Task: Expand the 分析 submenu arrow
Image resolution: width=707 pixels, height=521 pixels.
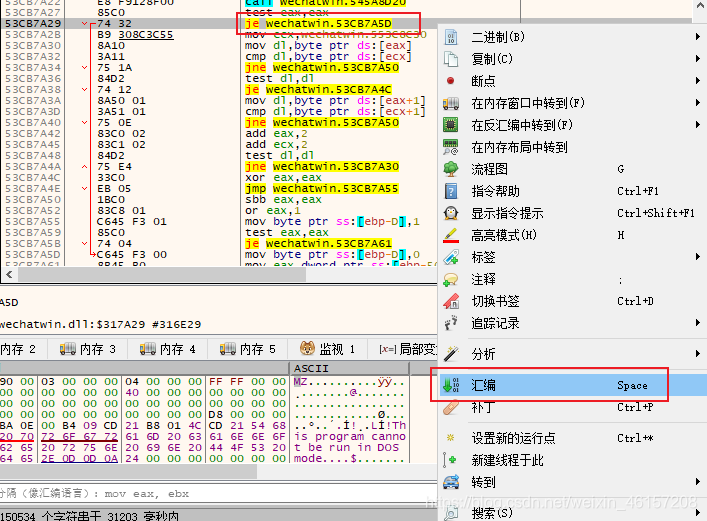Action: point(698,354)
